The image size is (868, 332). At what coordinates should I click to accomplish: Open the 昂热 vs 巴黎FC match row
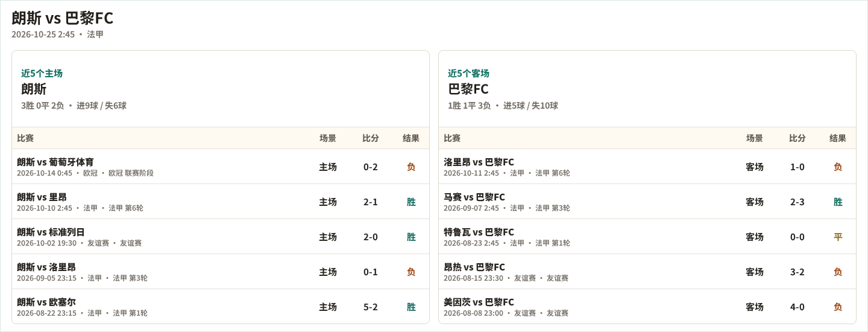click(x=647, y=272)
